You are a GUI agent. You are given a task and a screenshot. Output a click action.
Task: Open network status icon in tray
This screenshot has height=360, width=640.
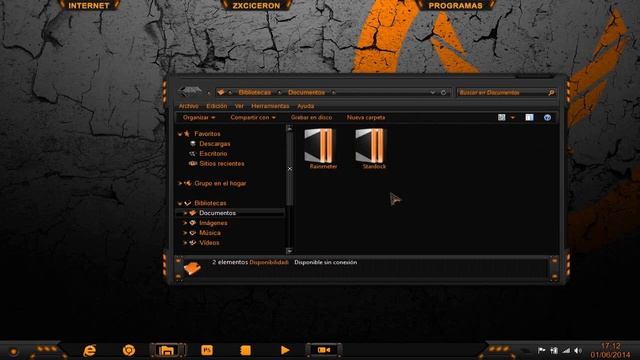554,350
